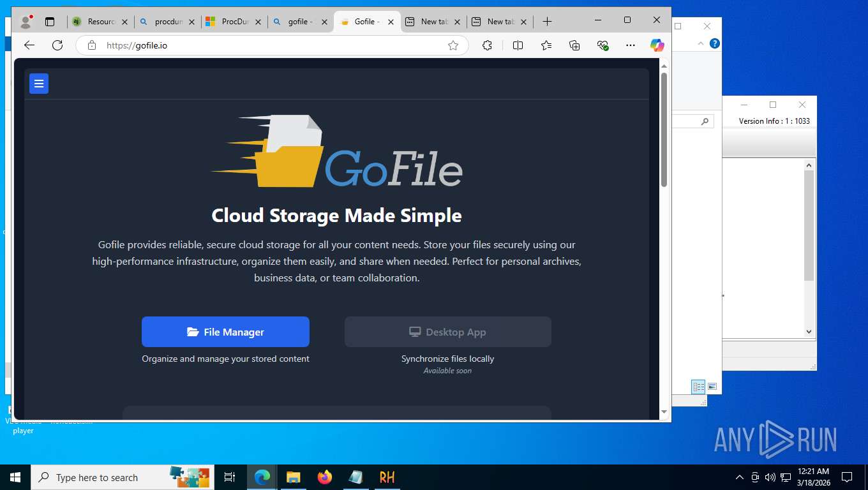This screenshot has height=490, width=868.
Task: Open the Collections icon
Action: point(574,45)
